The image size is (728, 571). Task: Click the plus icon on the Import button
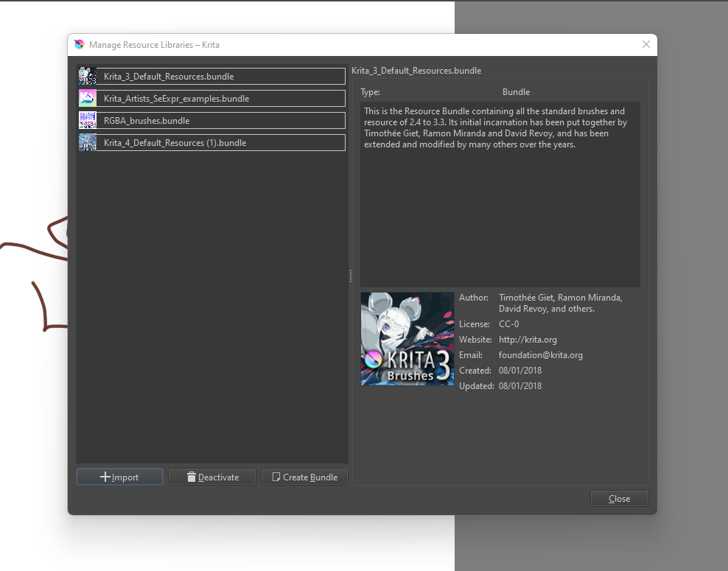pyautogui.click(x=105, y=477)
